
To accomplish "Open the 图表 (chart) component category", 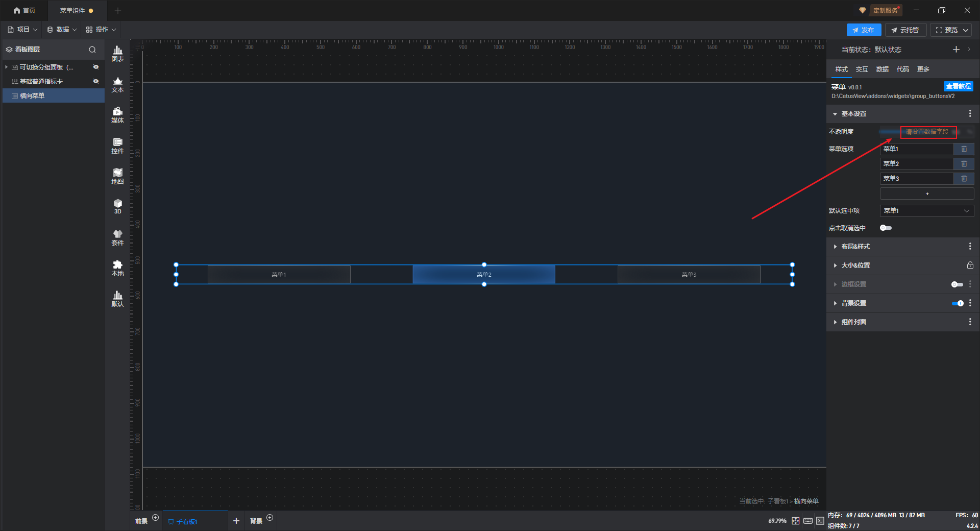I will pos(117,54).
